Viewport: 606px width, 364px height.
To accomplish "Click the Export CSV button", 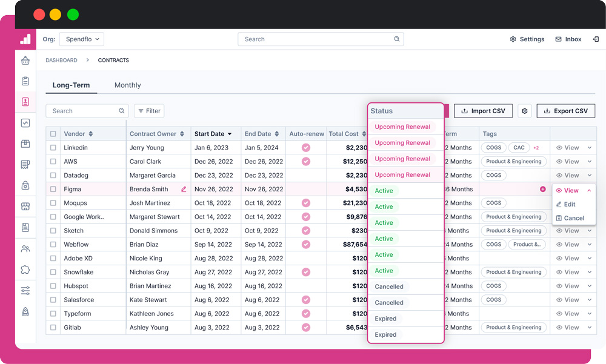I will pos(566,111).
